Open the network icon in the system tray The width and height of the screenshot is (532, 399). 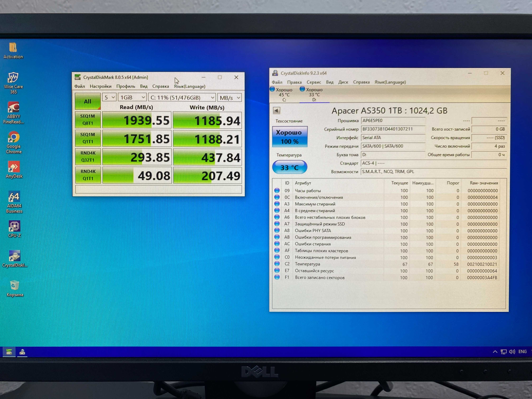click(x=503, y=352)
